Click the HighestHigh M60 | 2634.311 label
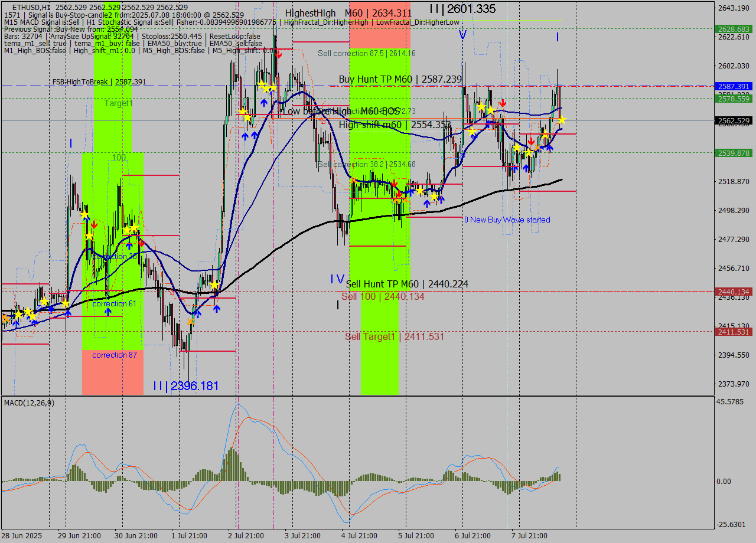 [348, 13]
